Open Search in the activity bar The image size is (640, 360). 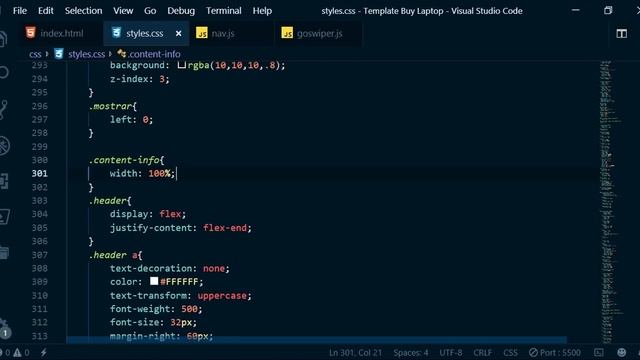tap(3, 73)
